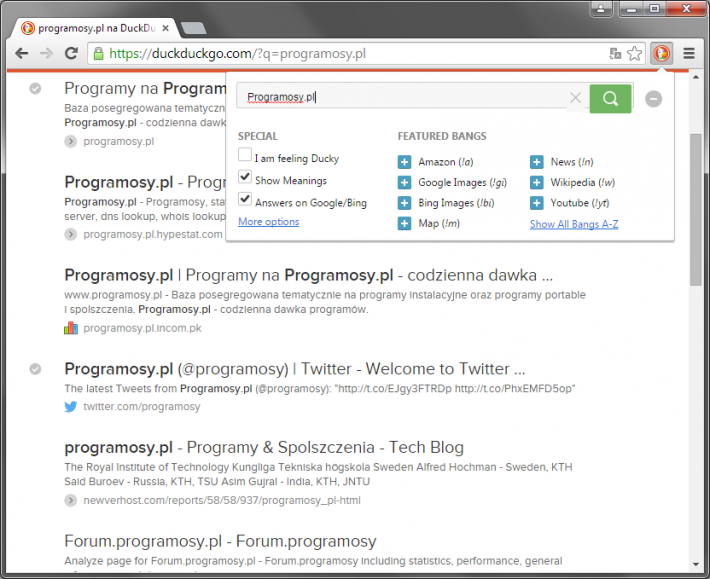Click the plus icon beside Bing Images
The width and height of the screenshot is (710, 579).
[x=404, y=203]
